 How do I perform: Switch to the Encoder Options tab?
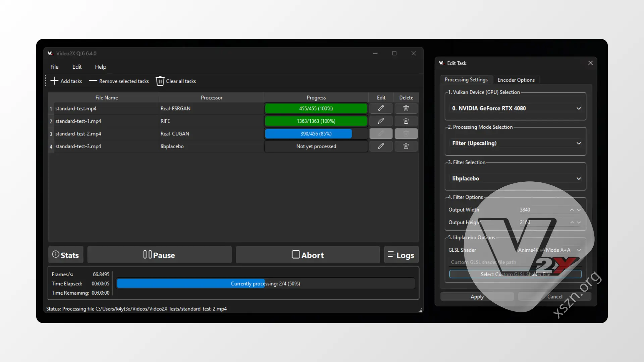[x=516, y=80]
